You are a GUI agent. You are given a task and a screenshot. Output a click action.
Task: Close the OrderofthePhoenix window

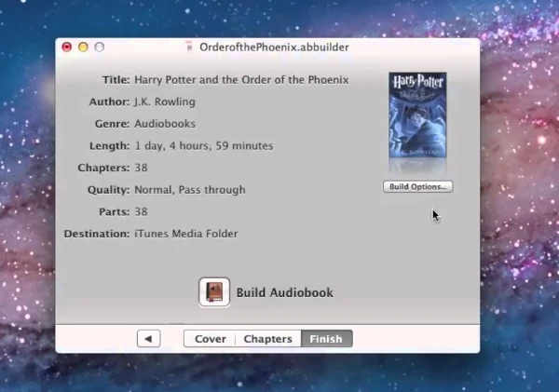67,47
